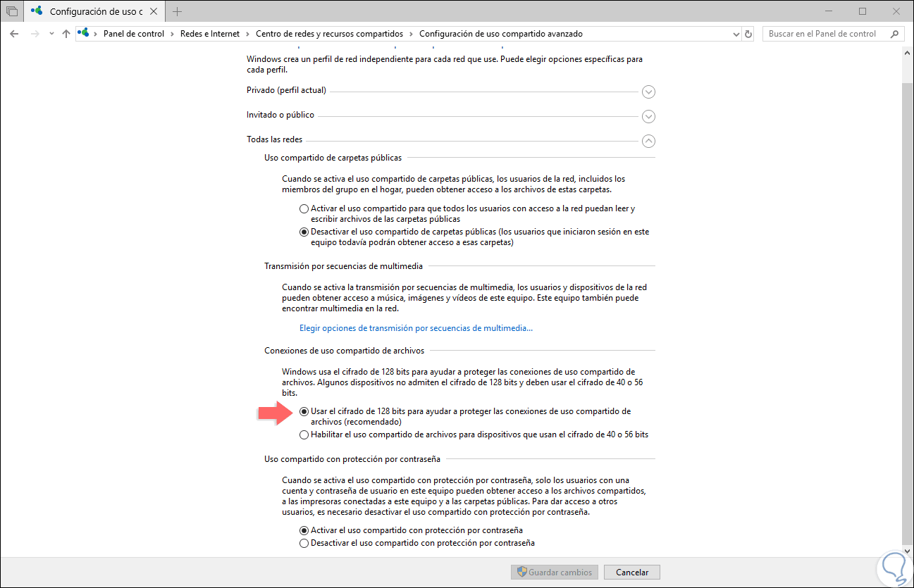Open Centro de redes y recursos compartidos breadcrumb
Screen dimensions: 914x588
tap(329, 34)
